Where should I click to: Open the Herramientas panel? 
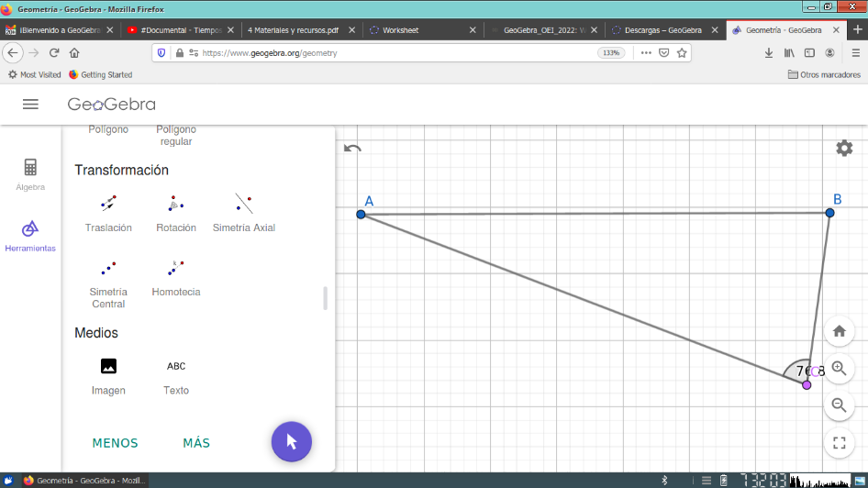click(x=30, y=237)
